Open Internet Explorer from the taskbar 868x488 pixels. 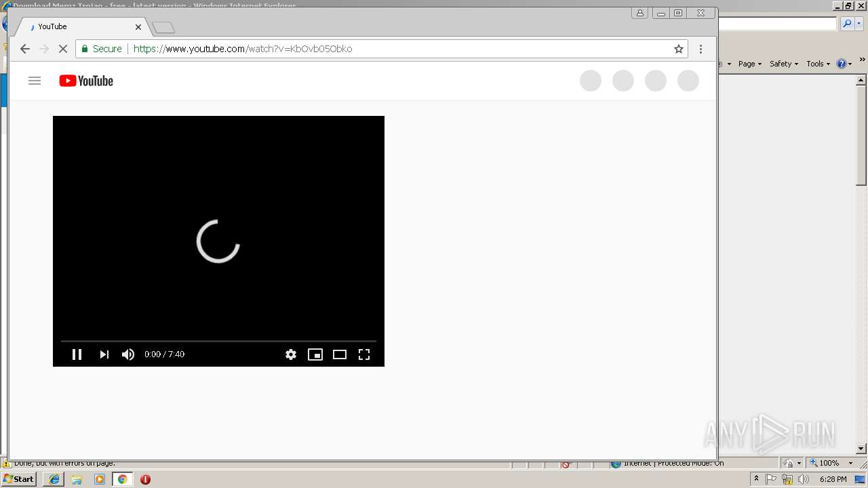[54, 479]
